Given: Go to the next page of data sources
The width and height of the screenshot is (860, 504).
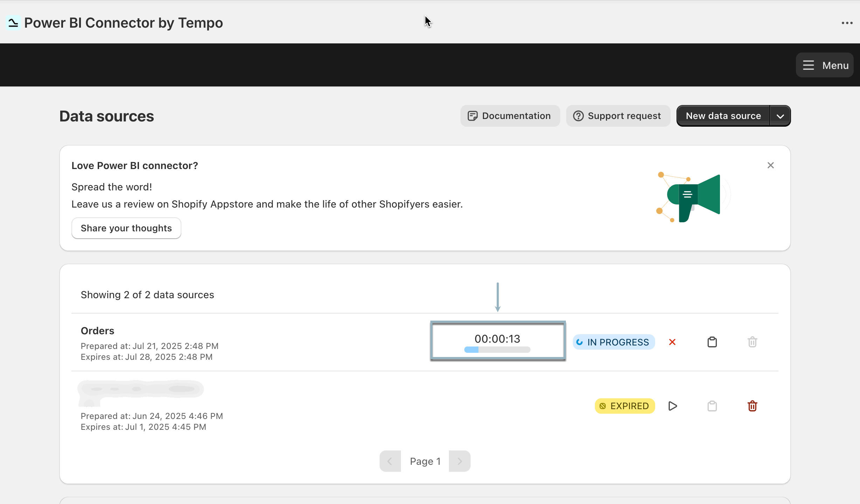Looking at the screenshot, I should [x=459, y=461].
